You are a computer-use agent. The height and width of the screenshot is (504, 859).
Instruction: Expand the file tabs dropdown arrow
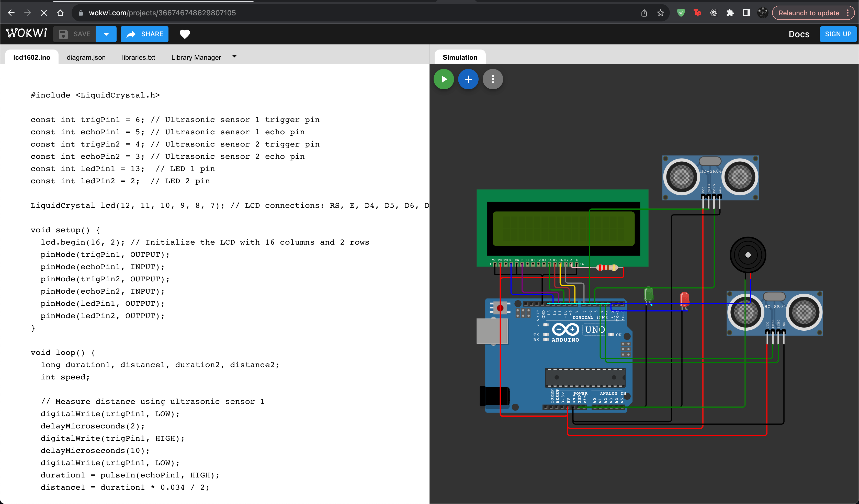pyautogui.click(x=234, y=56)
